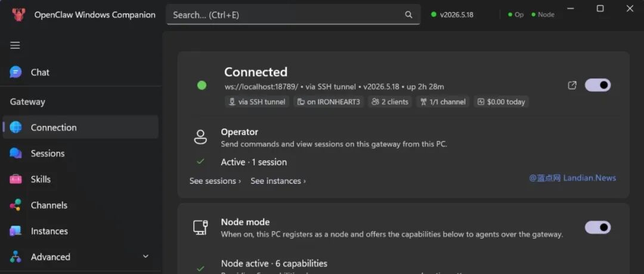Open the hamburger navigation menu
This screenshot has width=644, height=274.
point(15,45)
